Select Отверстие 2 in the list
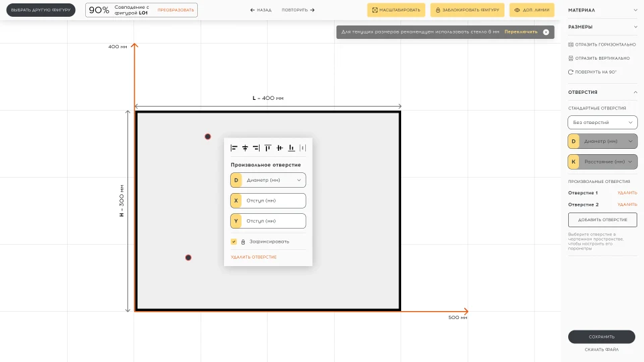This screenshot has height=362, width=644. (583, 204)
